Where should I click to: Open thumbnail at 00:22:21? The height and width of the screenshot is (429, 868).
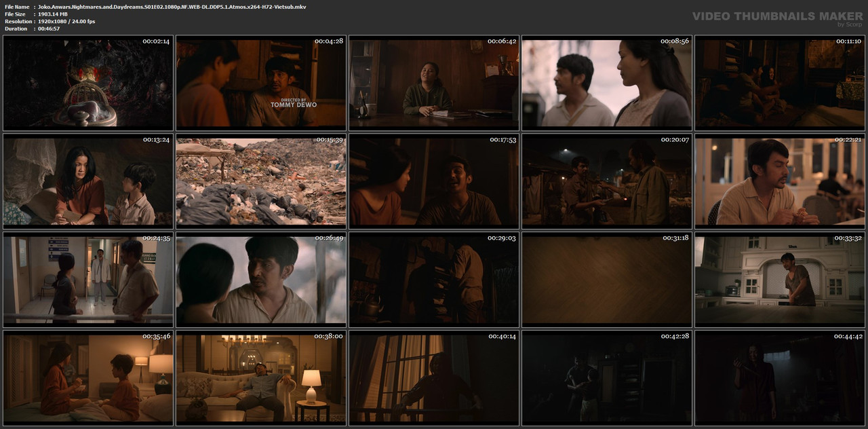coord(780,181)
